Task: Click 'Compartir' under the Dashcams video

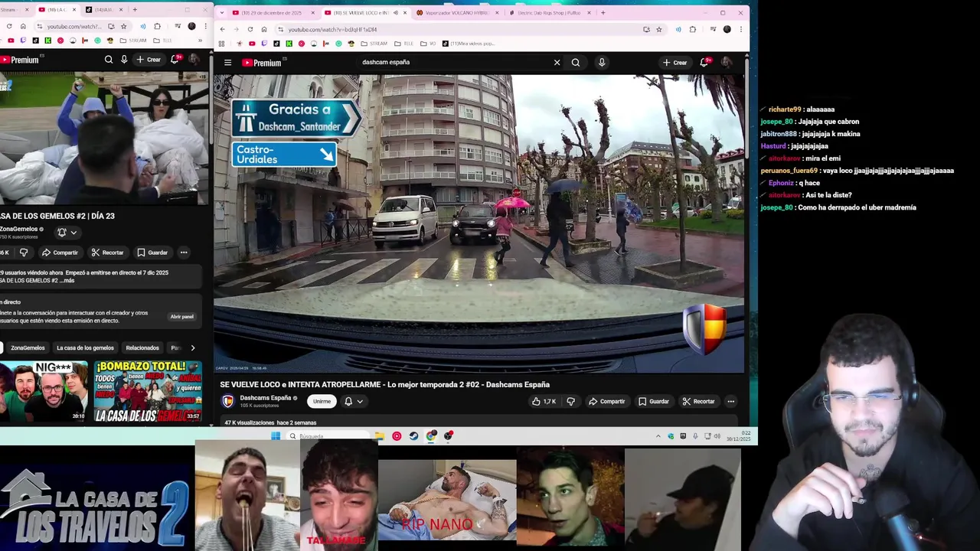Action: click(606, 401)
